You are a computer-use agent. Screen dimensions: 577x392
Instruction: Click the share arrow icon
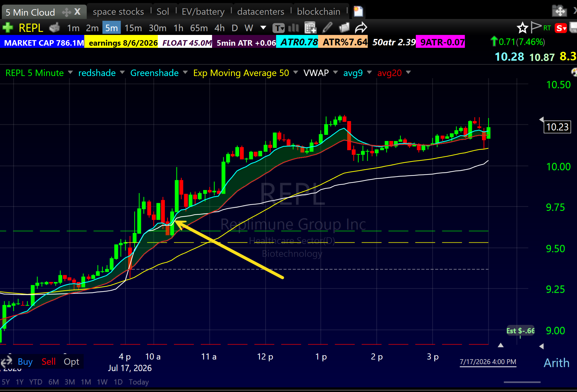(361, 28)
